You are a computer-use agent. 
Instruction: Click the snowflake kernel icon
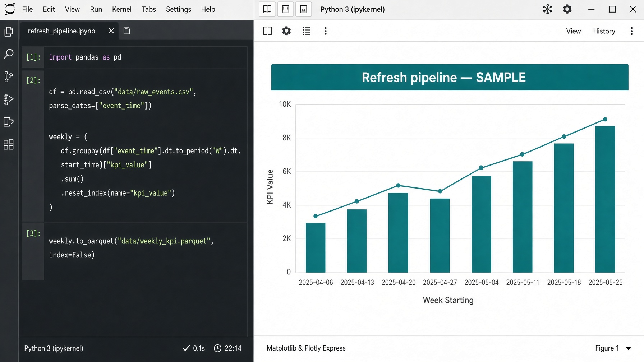[547, 9]
